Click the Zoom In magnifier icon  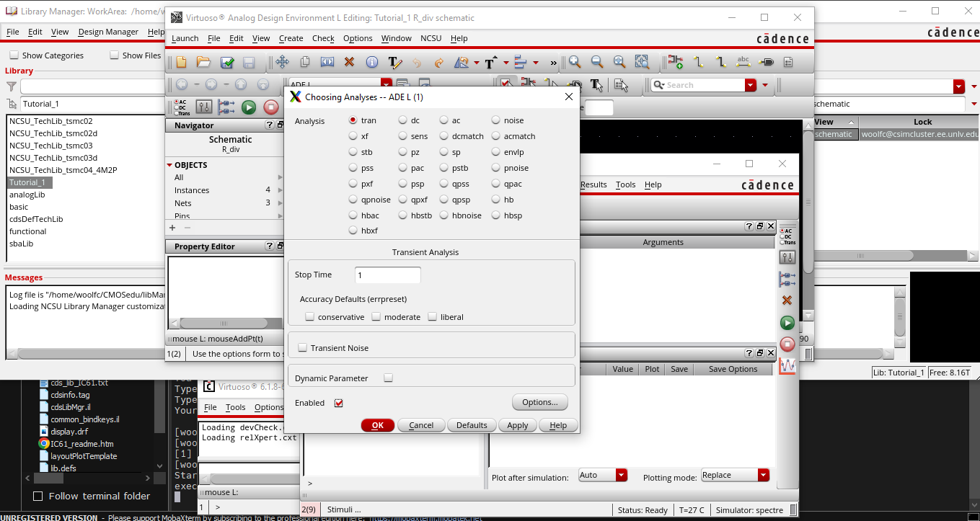point(575,63)
